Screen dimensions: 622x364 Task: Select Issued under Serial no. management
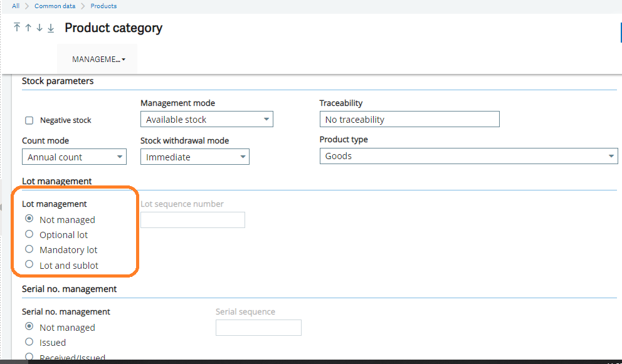(29, 342)
